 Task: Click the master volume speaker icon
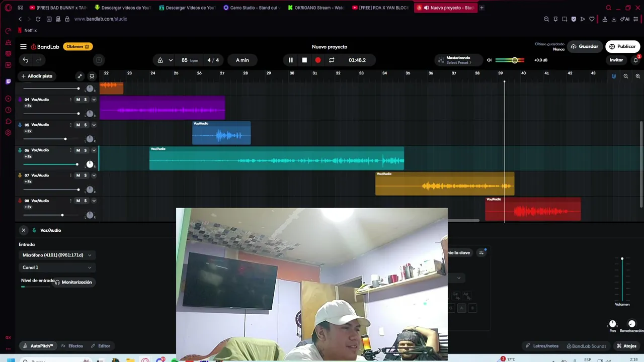[x=489, y=60]
